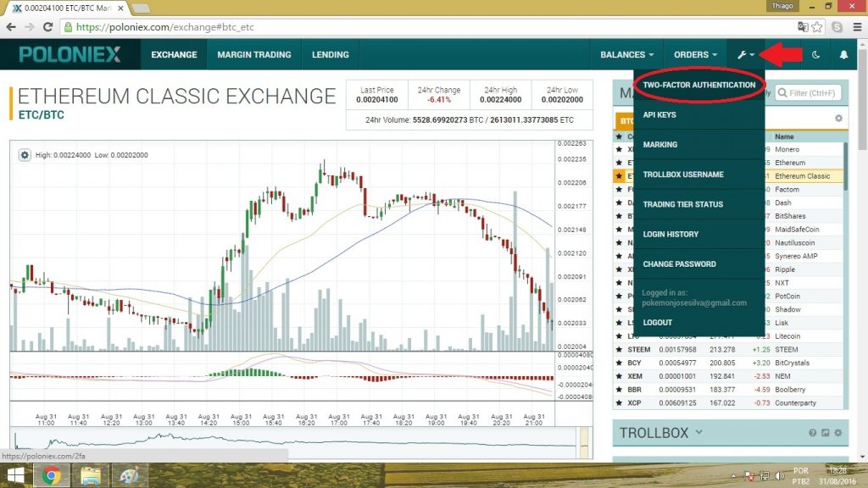
Task: Click the Trollbox help question icon
Action: coord(811,433)
